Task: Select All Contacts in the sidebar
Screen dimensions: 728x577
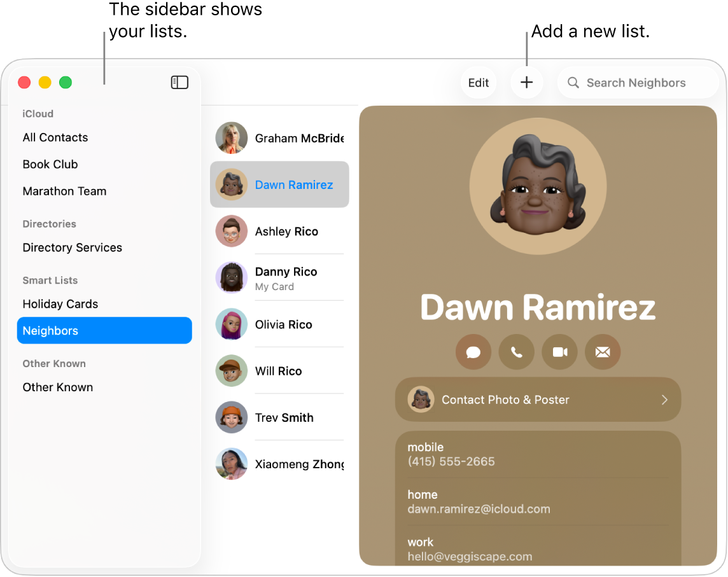Action: [55, 137]
